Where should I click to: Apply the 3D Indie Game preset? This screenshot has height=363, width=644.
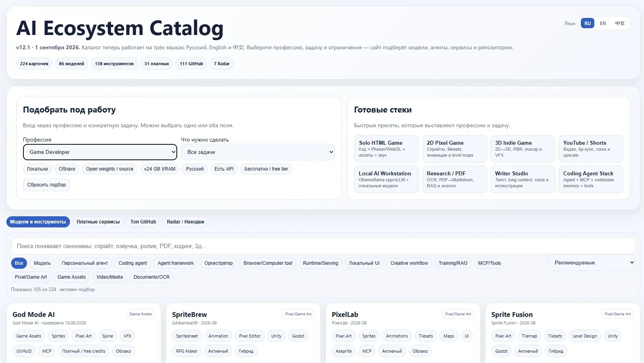tap(522, 149)
